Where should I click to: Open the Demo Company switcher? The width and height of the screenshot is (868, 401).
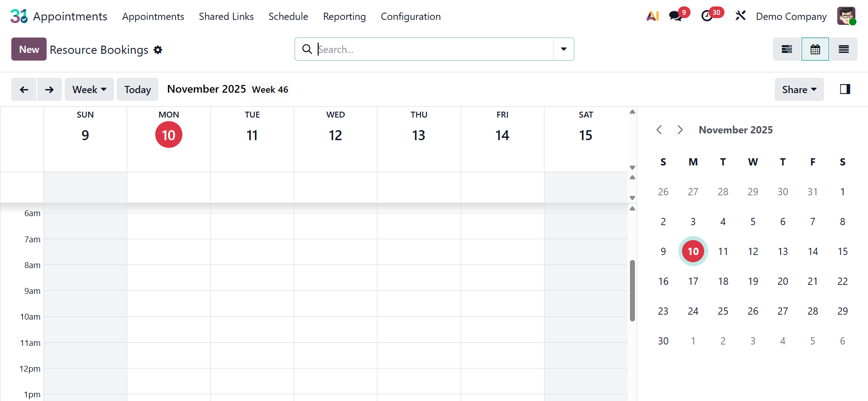coord(791,16)
